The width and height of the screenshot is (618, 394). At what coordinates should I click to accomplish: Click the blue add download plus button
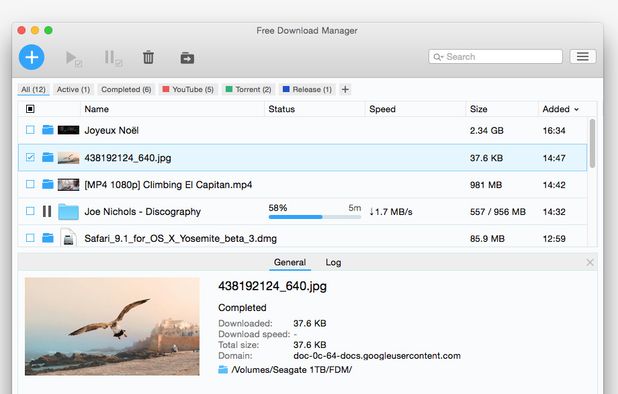(x=32, y=57)
